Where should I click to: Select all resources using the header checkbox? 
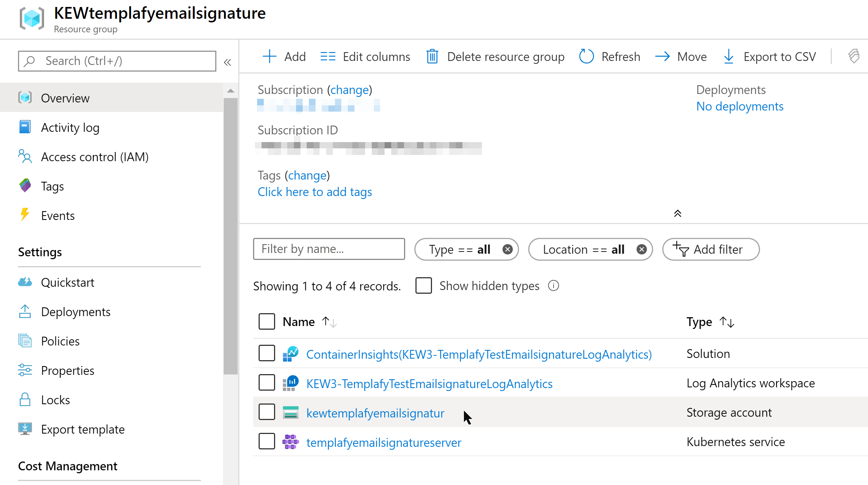point(267,321)
